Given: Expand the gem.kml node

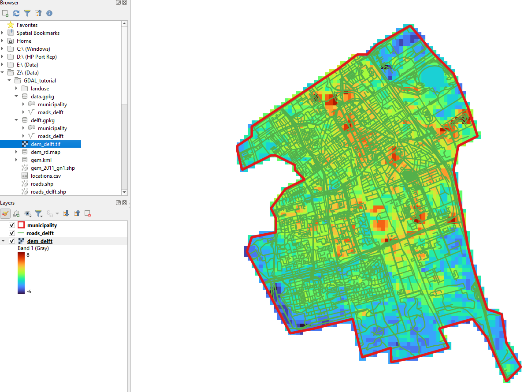Looking at the screenshot, I should click(x=17, y=160).
